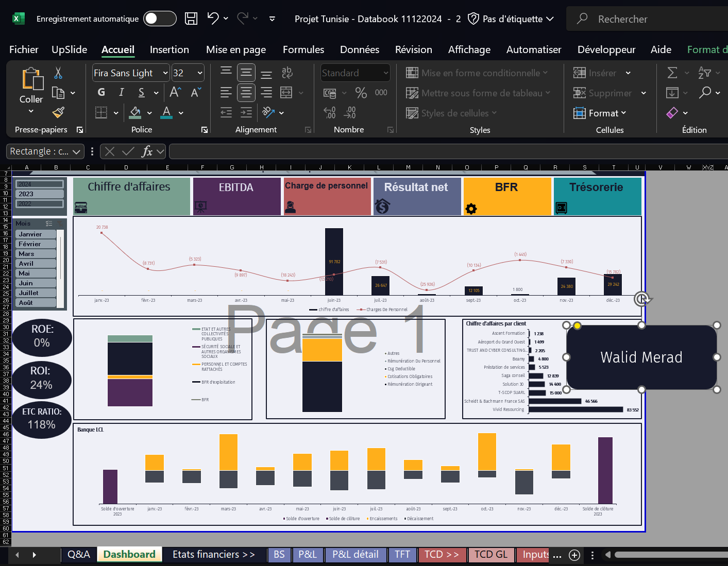Apply italic formatting with the I icon

(121, 92)
